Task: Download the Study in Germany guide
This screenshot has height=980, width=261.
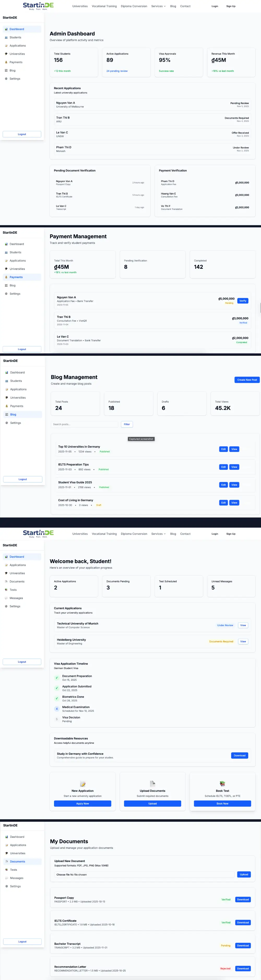Action: (239, 756)
